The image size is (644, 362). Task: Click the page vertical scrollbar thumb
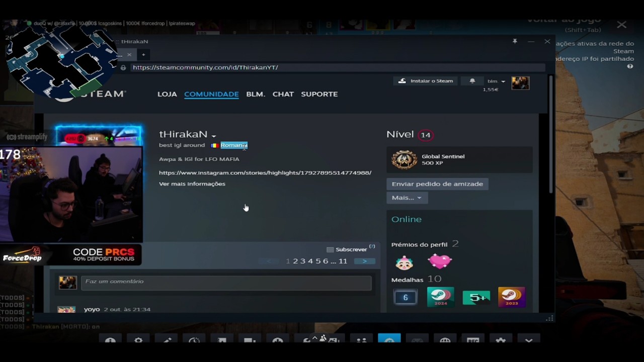[x=551, y=134]
